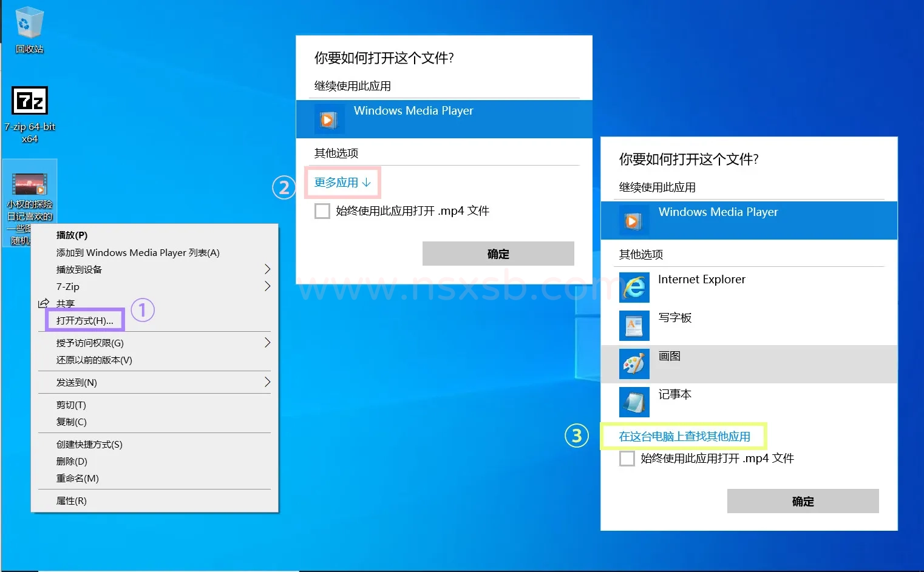Click the Internet Explorer icon

(634, 288)
